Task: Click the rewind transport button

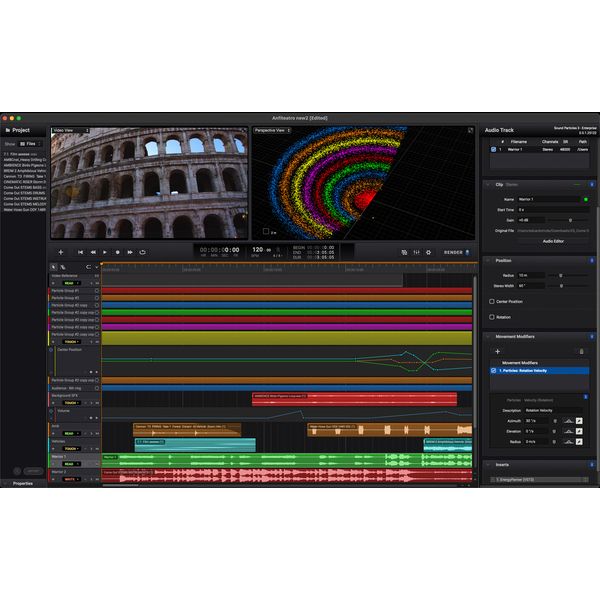Action: coord(93,252)
